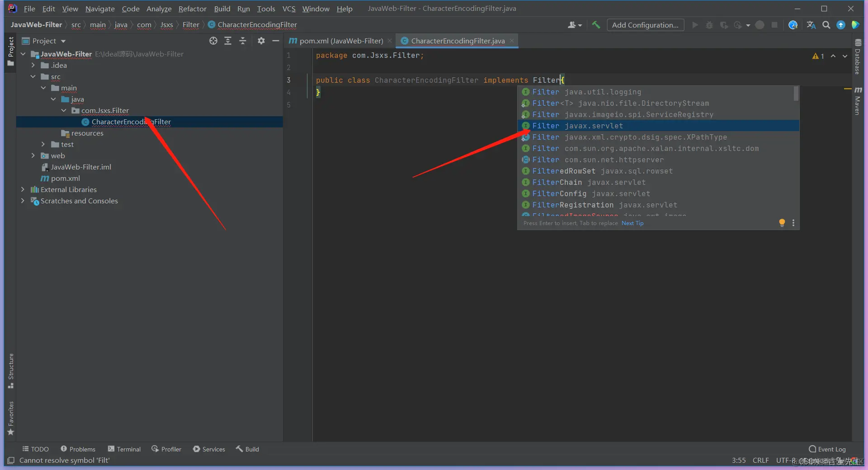
Task: Toggle the Terminal tool window
Action: [124, 449]
